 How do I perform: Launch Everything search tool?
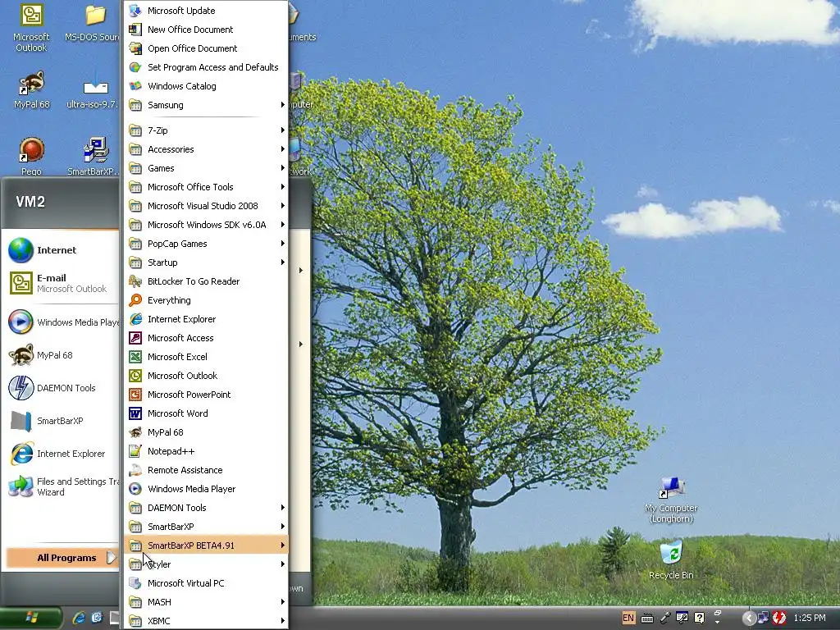[x=206, y=300]
